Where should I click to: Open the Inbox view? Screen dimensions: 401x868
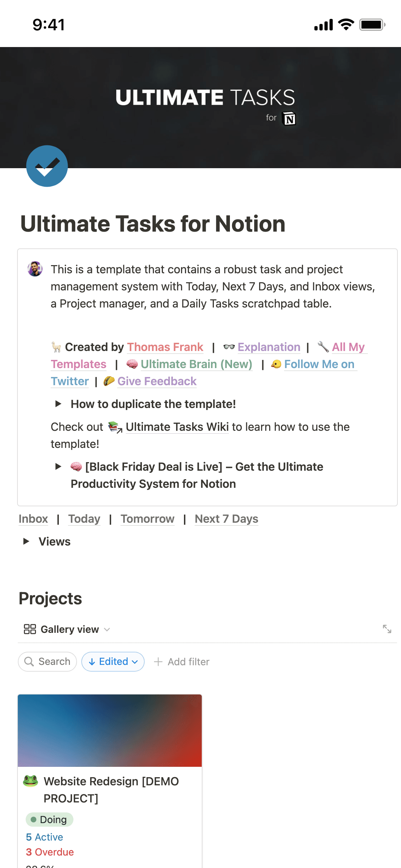coord(33,519)
